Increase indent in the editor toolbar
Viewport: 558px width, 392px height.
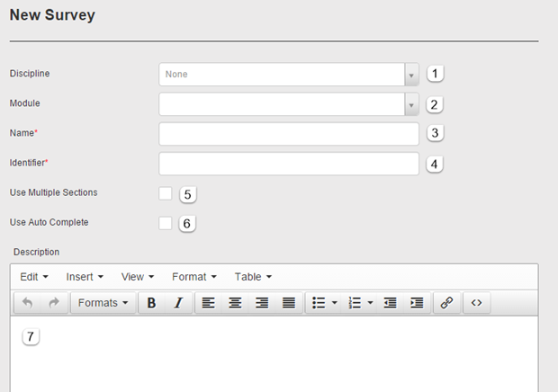(417, 303)
